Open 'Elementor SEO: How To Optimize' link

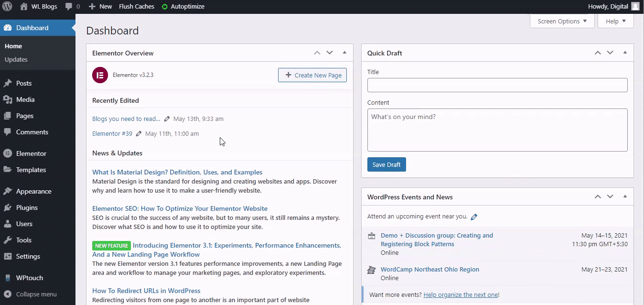pos(180,208)
